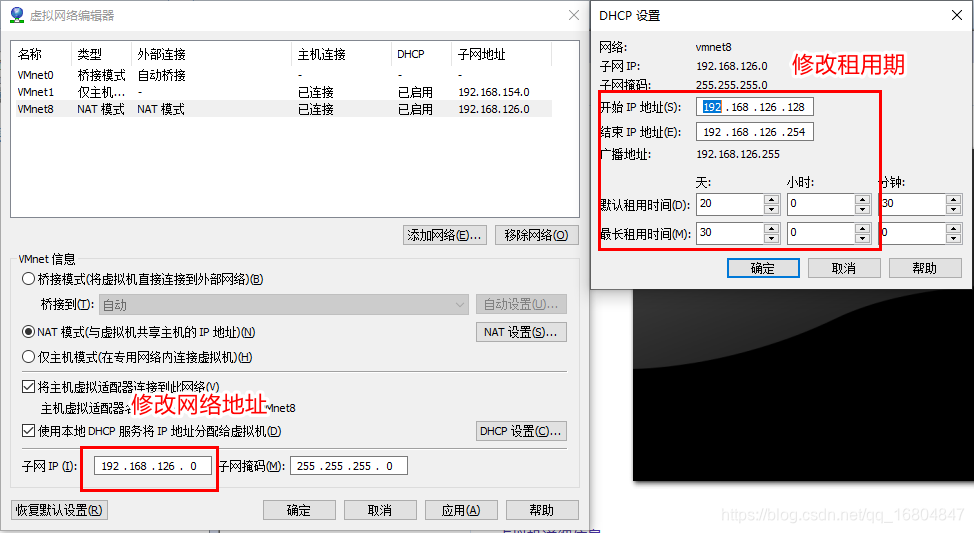Decrease 默认租用时间 days value
974x533 pixels.
(771, 209)
